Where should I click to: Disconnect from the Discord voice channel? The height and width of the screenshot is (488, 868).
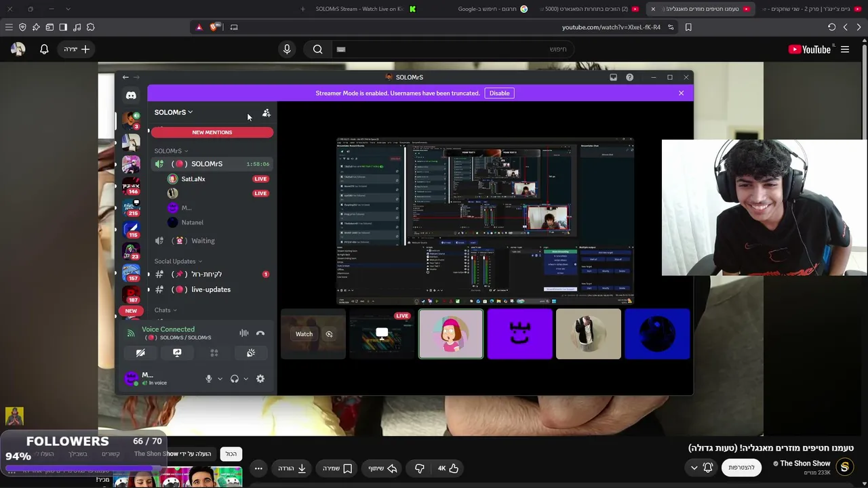tap(260, 333)
